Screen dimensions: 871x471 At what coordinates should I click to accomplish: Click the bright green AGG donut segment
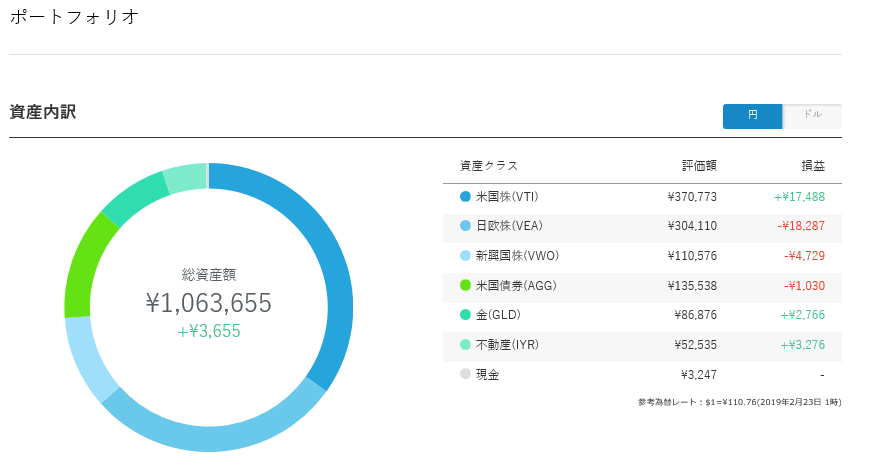click(x=86, y=265)
